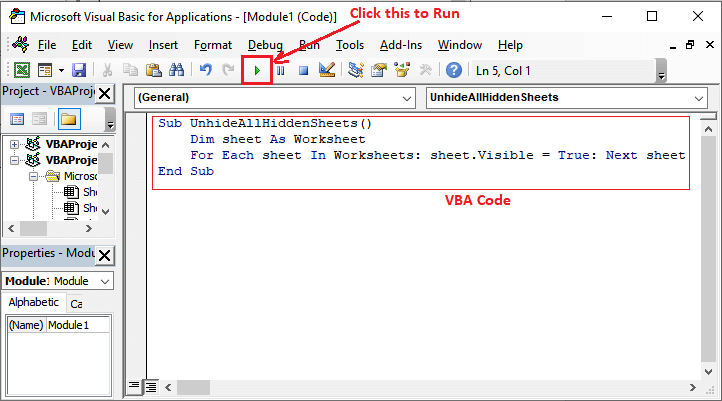The width and height of the screenshot is (722, 401).
Task: Click the View Object icon in Project pane
Action: pos(40,119)
